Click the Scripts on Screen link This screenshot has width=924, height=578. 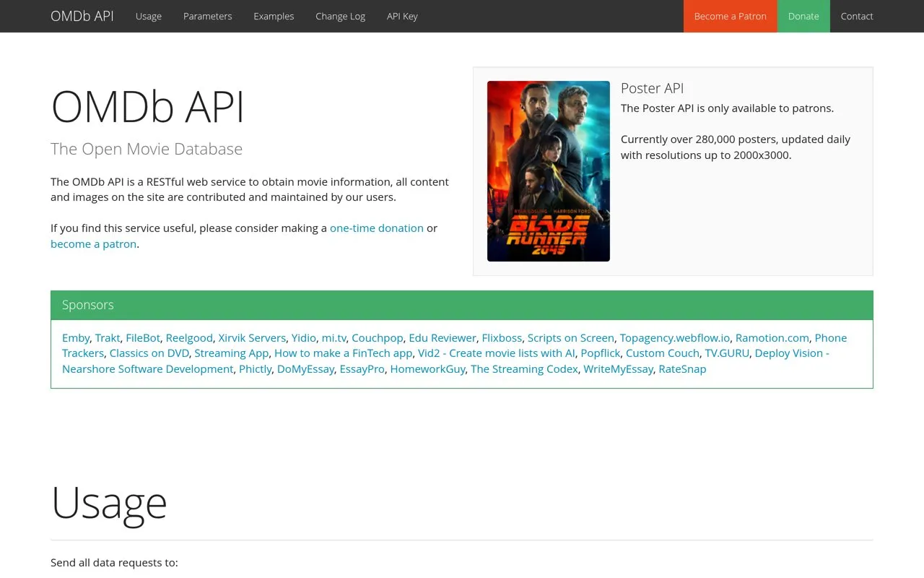click(571, 338)
